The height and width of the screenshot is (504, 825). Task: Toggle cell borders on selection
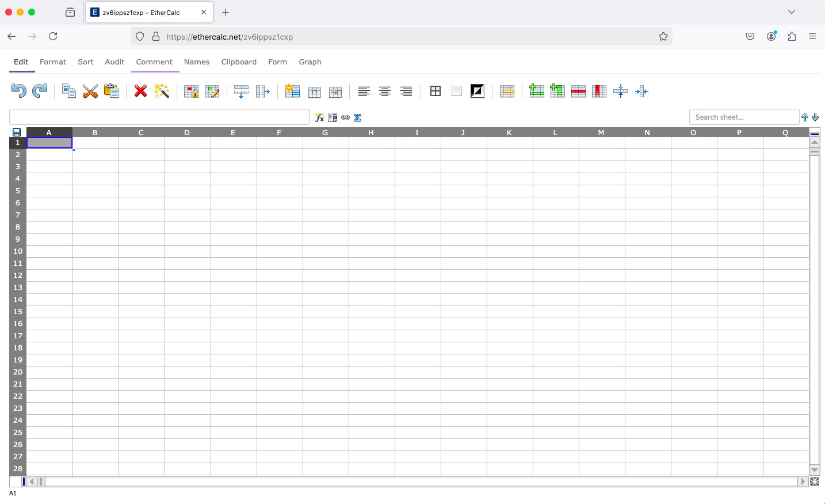[436, 91]
